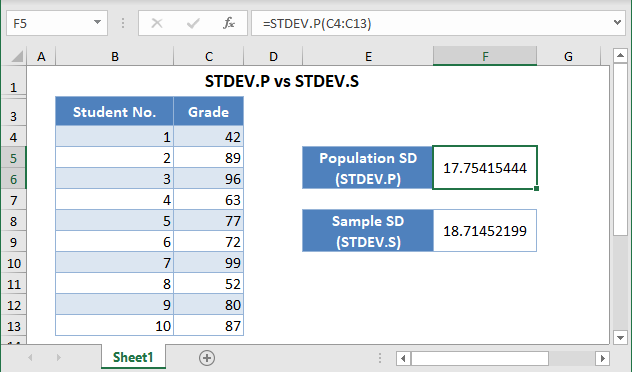Select column B header
The height and width of the screenshot is (372, 632).
tap(115, 56)
